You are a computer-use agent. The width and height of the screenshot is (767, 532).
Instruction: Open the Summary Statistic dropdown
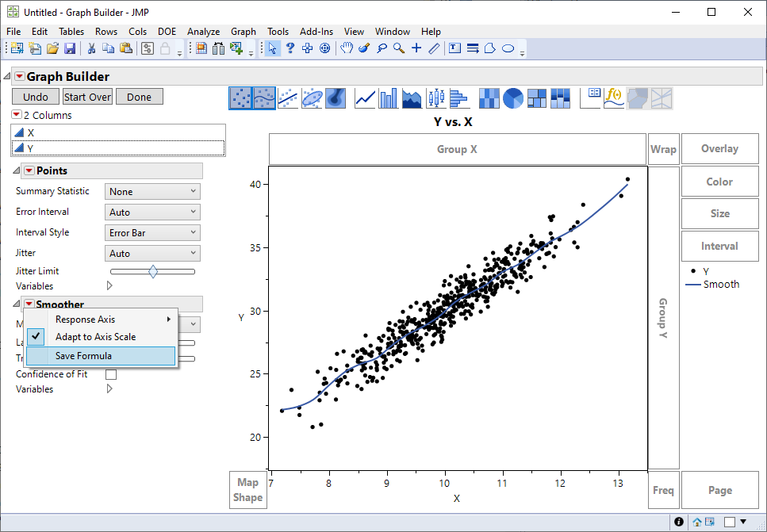coord(152,191)
